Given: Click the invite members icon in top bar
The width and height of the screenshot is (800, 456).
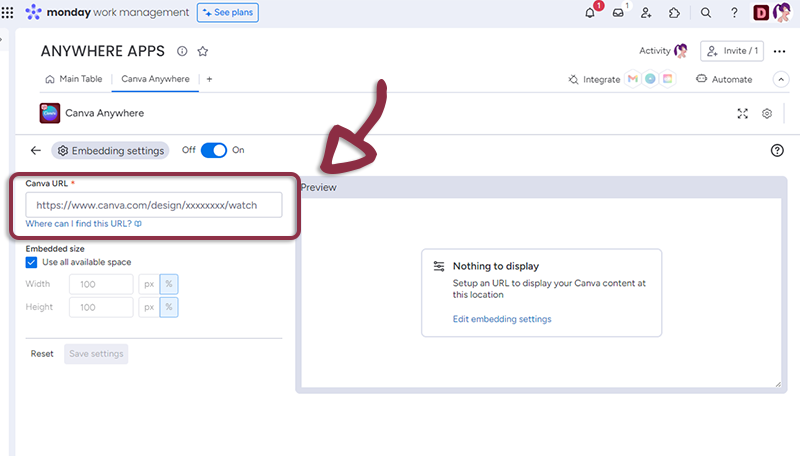Looking at the screenshot, I should [x=646, y=13].
